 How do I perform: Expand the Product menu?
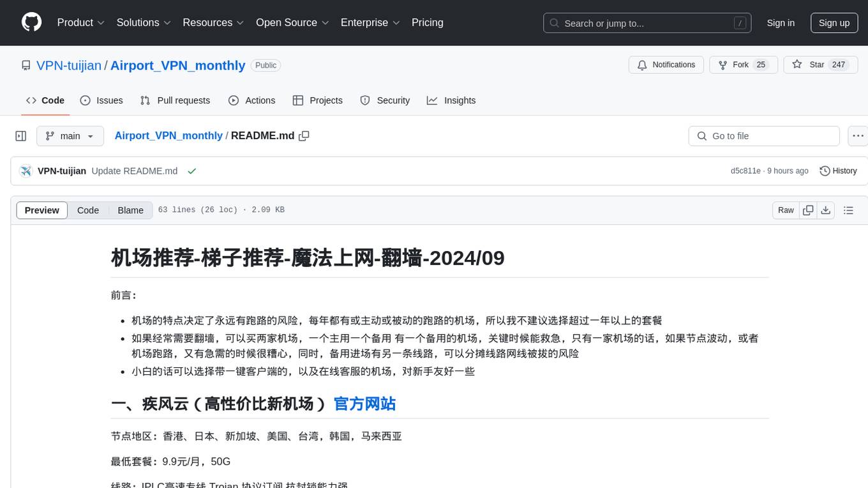pos(81,22)
